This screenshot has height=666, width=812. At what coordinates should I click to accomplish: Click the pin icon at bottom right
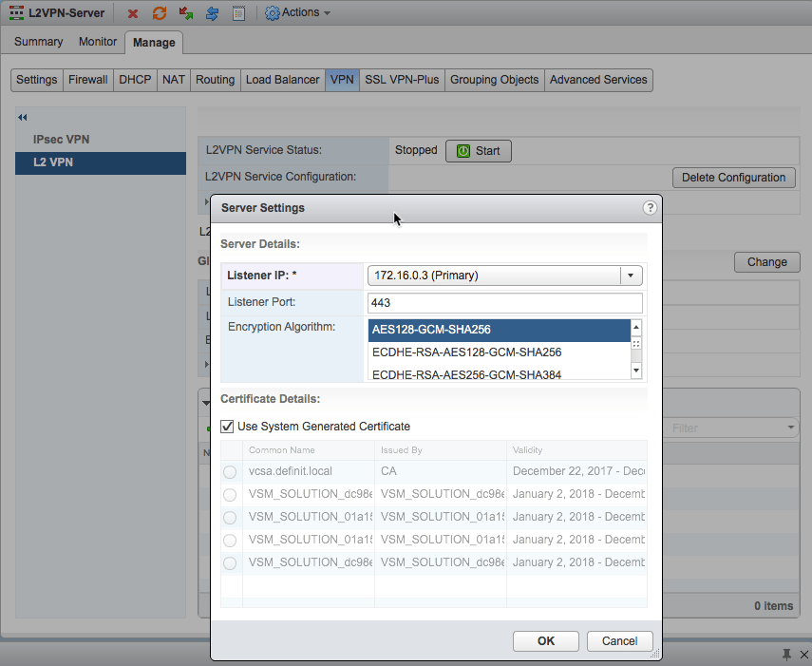click(786, 655)
